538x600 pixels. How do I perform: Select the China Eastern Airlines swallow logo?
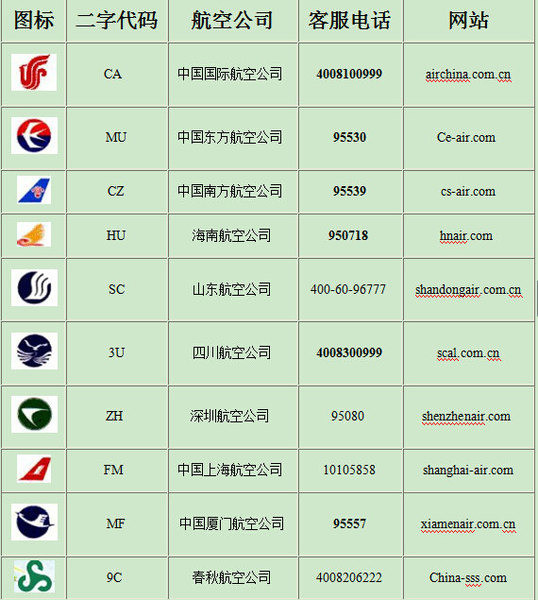click(x=34, y=135)
